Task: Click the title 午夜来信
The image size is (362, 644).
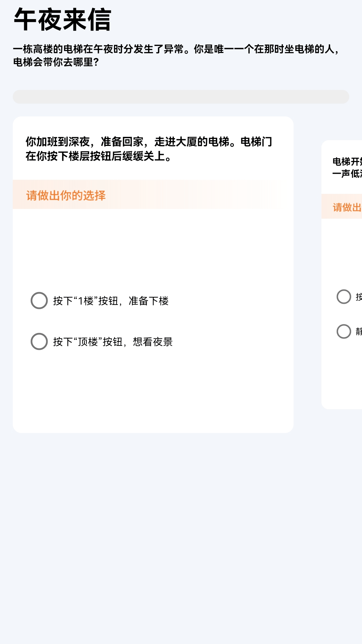Action: point(62,19)
